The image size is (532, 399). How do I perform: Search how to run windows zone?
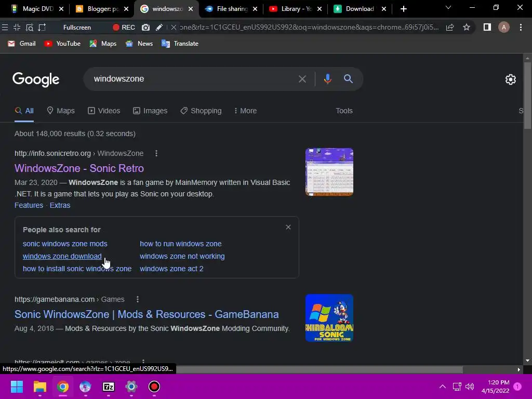[x=180, y=244]
